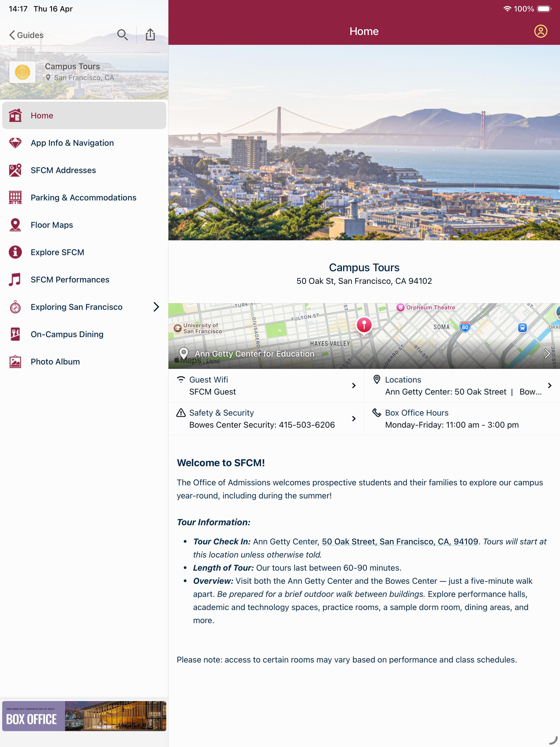Click the Safety & Security warning icon
This screenshot has width=560, height=747.
point(181,412)
